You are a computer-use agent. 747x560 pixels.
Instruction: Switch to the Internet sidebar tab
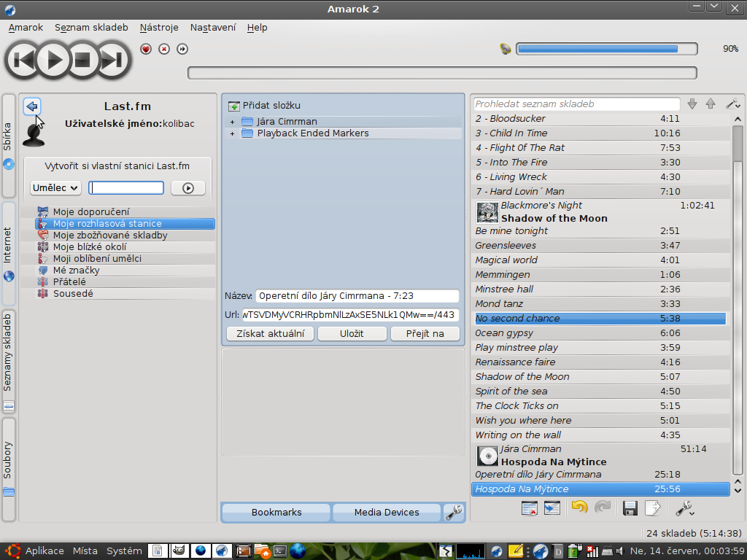coord(9,253)
